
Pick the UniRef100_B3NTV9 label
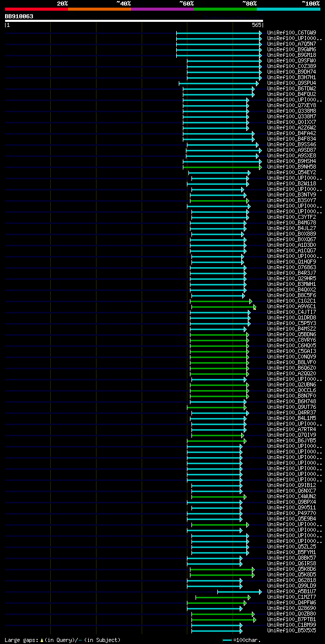point(291,195)
